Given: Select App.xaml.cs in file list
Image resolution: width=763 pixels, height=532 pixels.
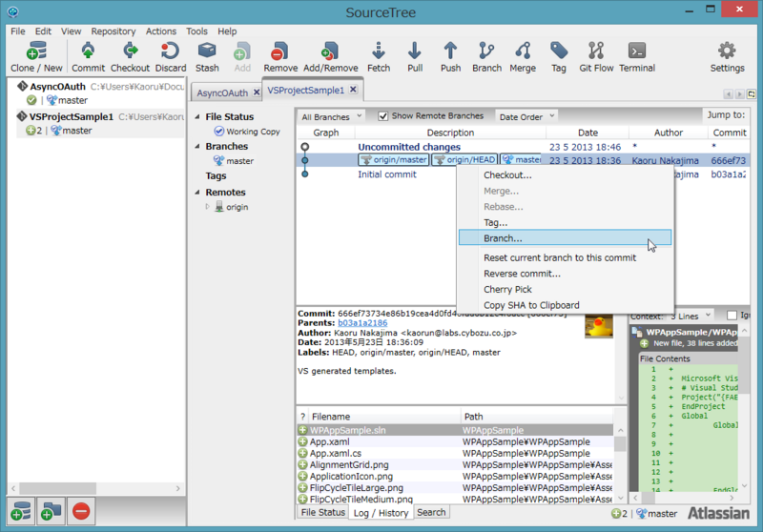Looking at the screenshot, I should click(455, 453).
